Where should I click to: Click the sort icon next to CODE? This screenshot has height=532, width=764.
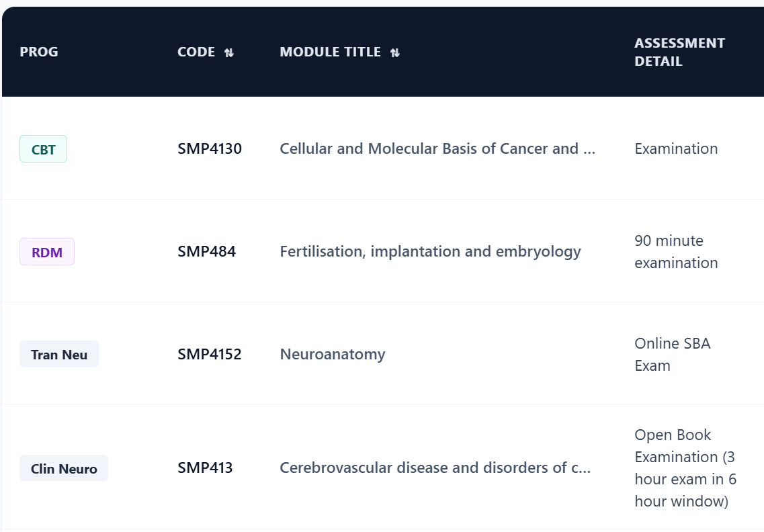[229, 52]
